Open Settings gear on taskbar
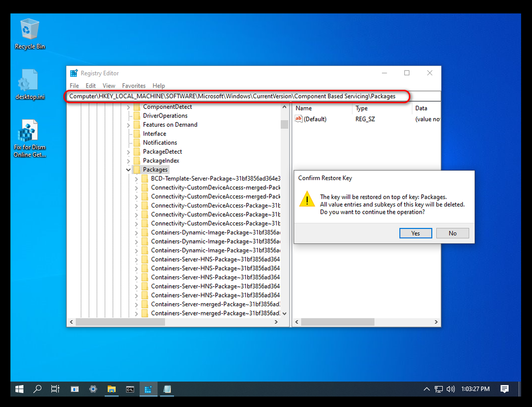 (x=93, y=389)
